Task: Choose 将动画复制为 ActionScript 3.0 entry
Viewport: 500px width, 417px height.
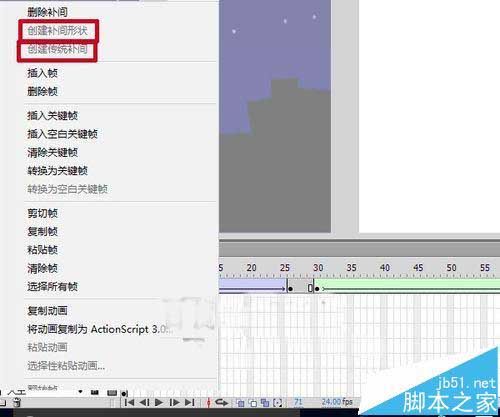Action: (99, 329)
